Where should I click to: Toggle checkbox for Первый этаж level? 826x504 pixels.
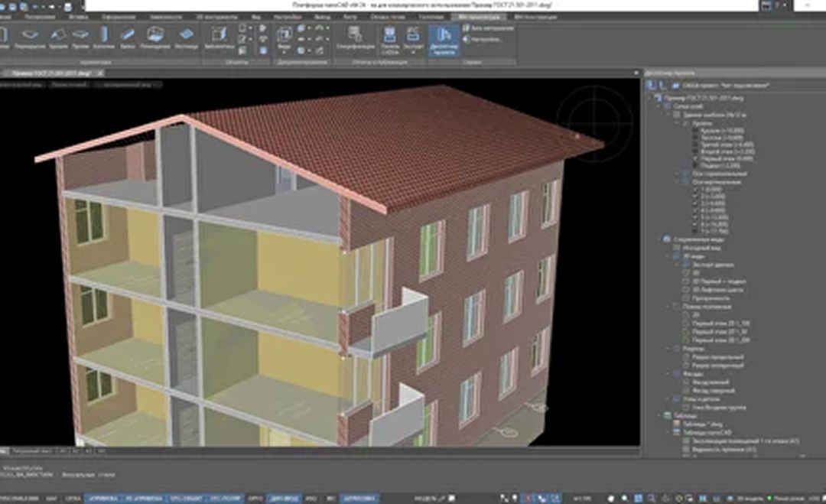point(694,158)
